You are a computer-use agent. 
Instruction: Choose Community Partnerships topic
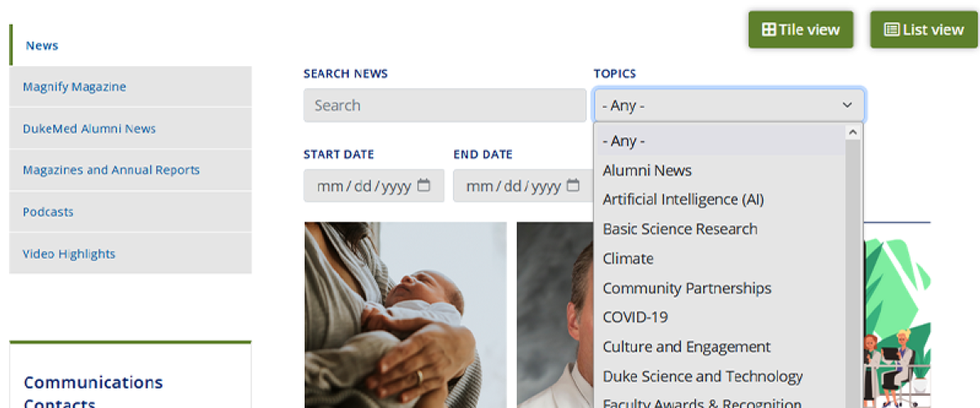pyautogui.click(x=687, y=288)
